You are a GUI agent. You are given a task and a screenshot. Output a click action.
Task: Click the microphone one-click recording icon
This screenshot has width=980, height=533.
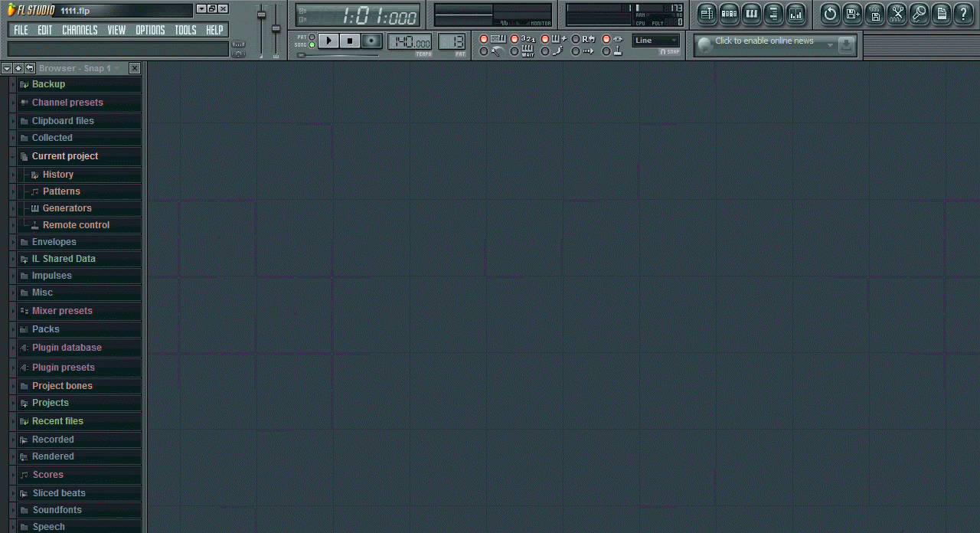pyautogui.click(x=919, y=14)
